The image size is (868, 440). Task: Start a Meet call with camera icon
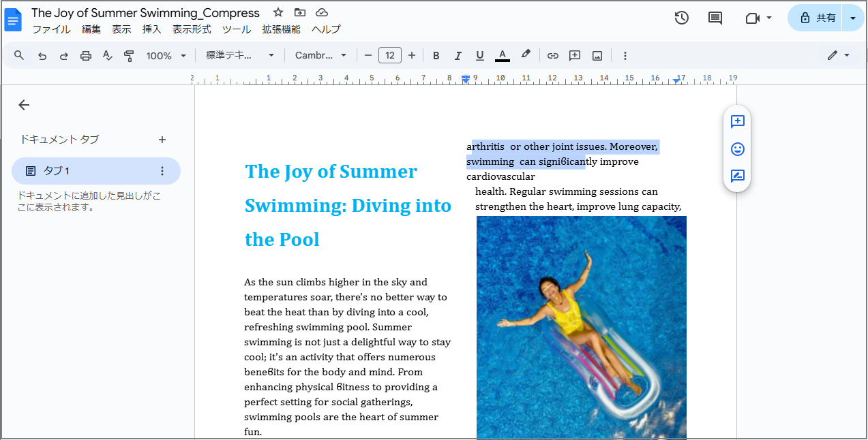click(752, 18)
